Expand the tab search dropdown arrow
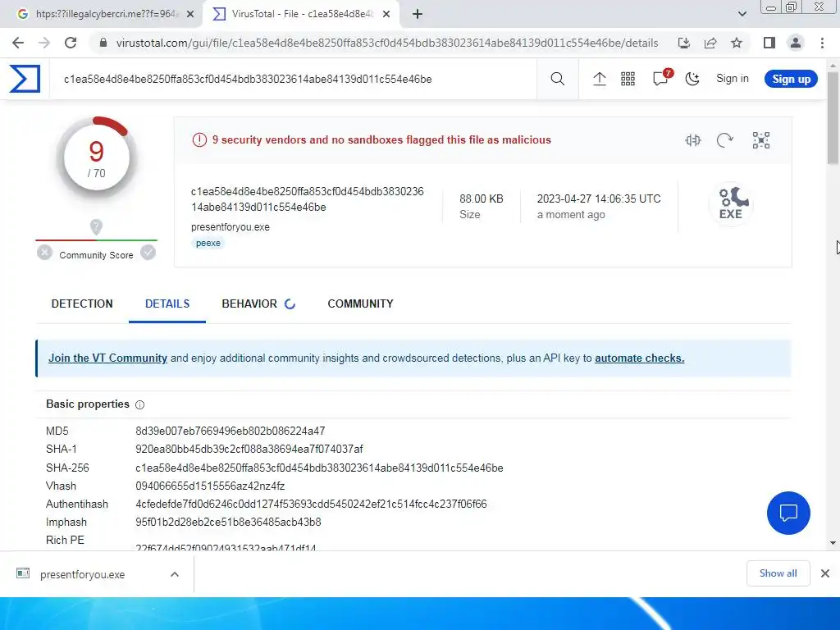Image resolution: width=840 pixels, height=630 pixels. pos(742,15)
